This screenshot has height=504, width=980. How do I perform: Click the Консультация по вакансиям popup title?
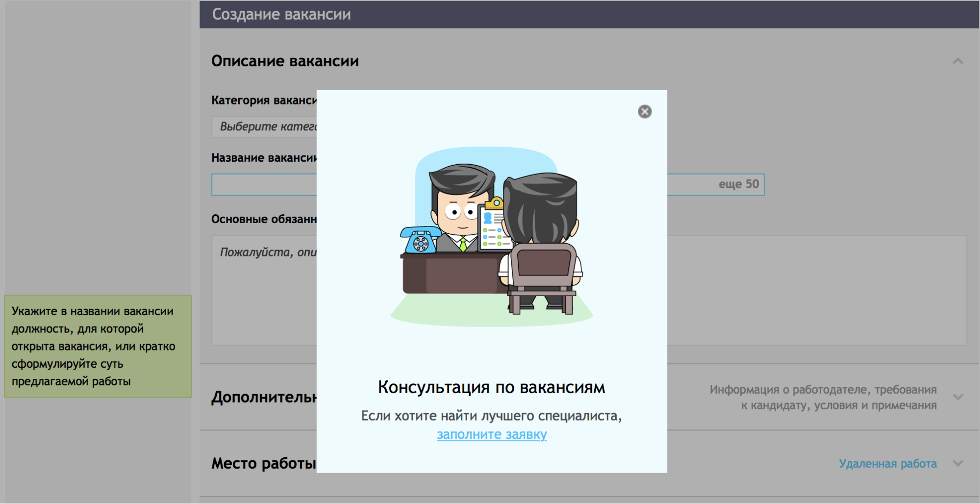(491, 387)
